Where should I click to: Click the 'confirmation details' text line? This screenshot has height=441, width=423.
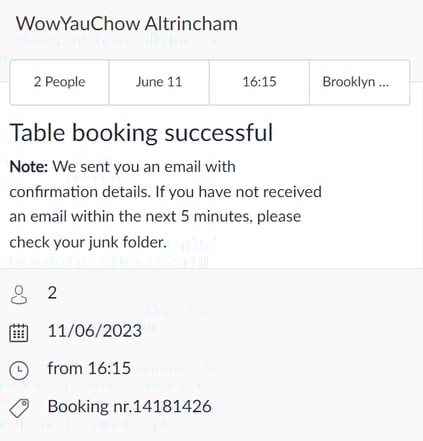pos(80,192)
